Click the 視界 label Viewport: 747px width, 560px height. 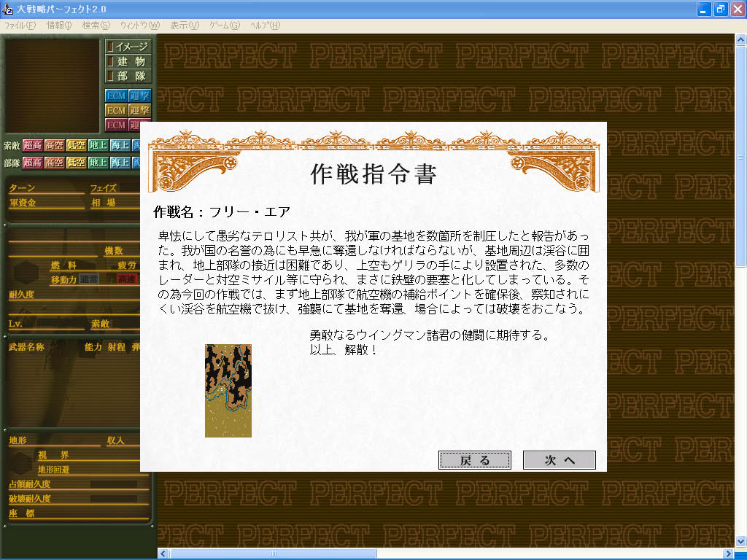(x=53, y=455)
